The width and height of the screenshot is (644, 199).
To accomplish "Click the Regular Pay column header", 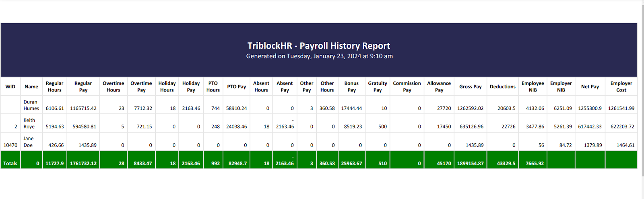I will [83, 87].
